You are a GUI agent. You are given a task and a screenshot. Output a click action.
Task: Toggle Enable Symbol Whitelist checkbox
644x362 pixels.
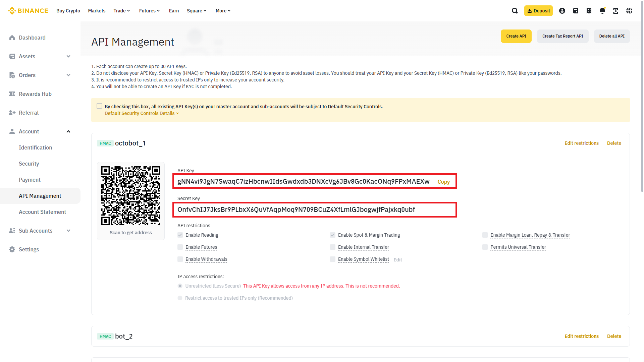(x=333, y=259)
